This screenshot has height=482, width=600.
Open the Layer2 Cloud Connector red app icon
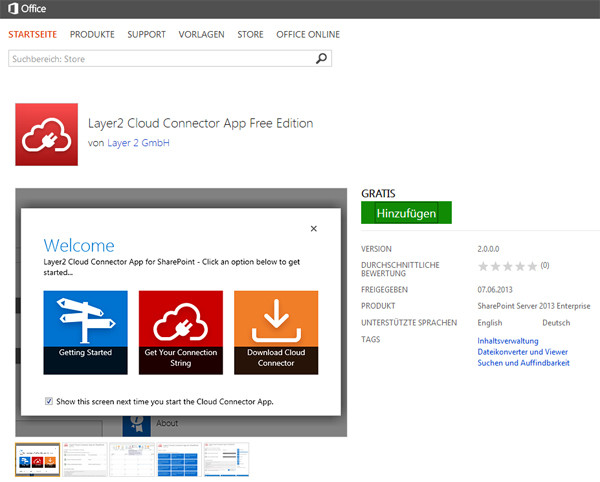[x=46, y=134]
